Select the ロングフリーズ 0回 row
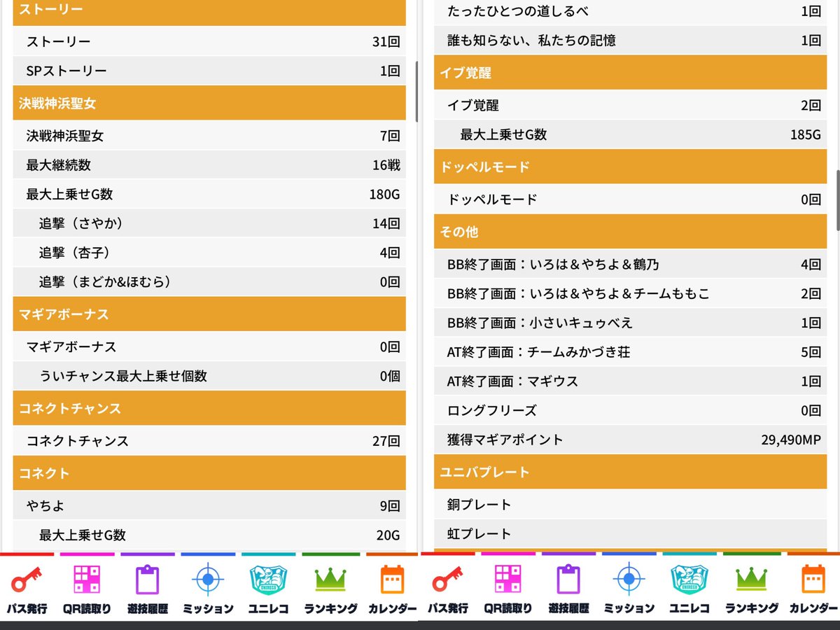The height and width of the screenshot is (630, 840). point(630,410)
